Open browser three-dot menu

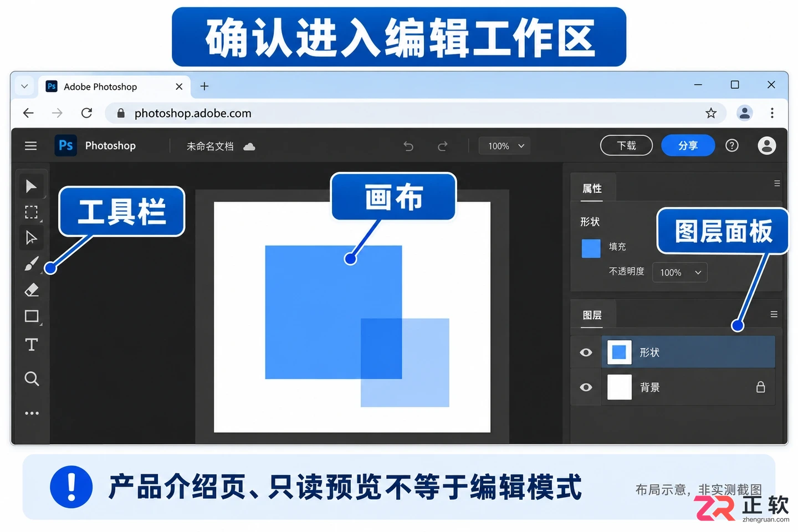click(x=772, y=113)
